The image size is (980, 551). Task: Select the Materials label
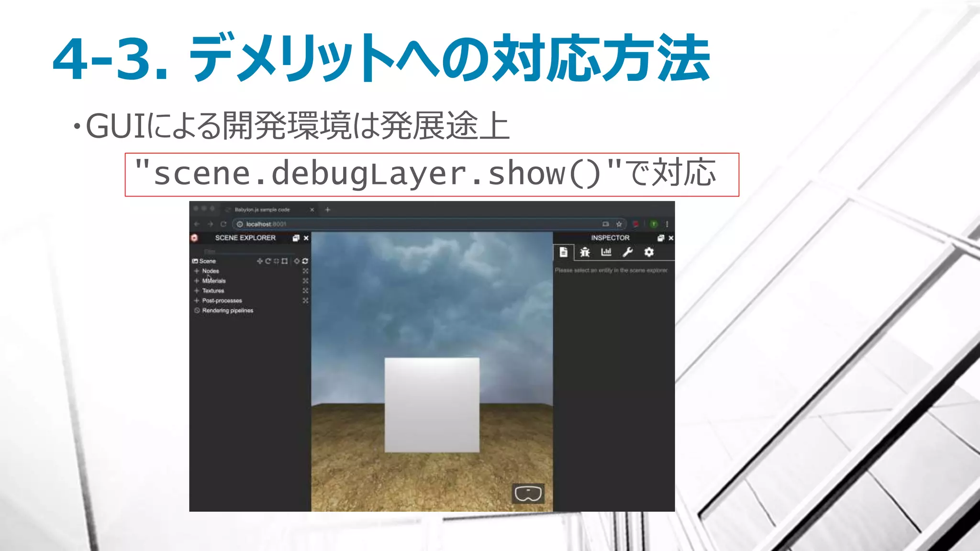coord(214,281)
